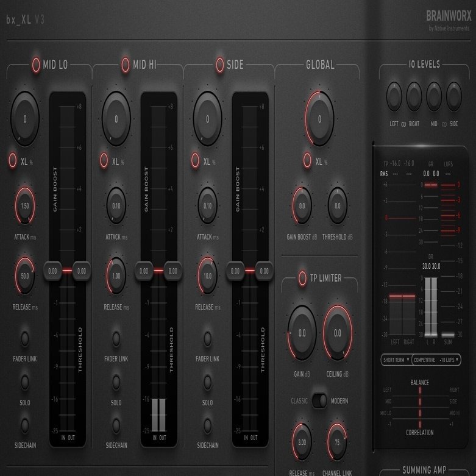
Task: Click the IO LEVELS SIDE knob
Action: [454, 96]
